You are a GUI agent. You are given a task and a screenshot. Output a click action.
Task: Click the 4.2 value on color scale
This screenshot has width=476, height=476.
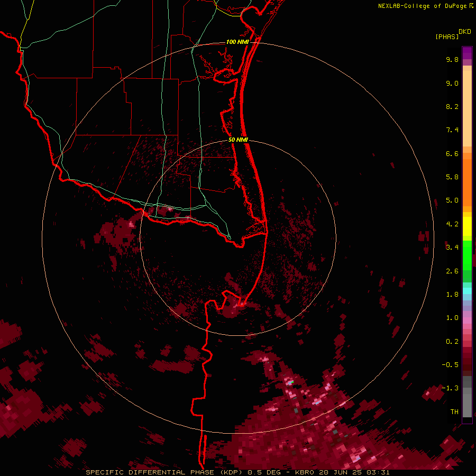(x=452, y=224)
